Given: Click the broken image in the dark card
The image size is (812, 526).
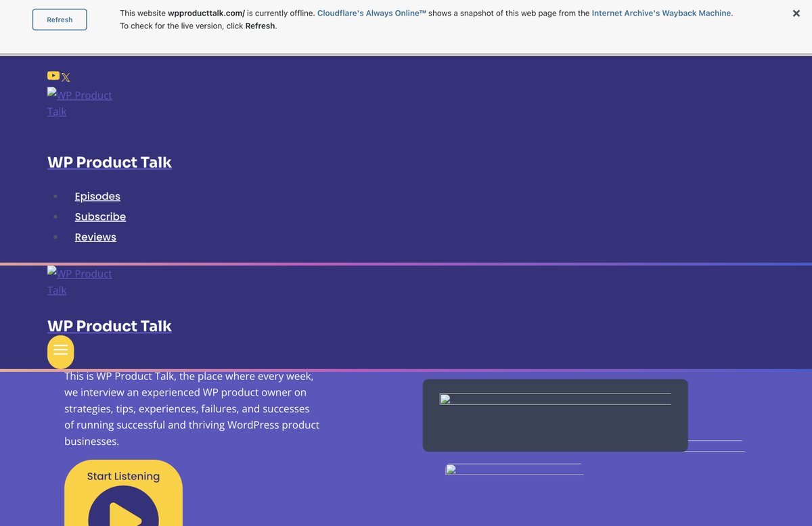Looking at the screenshot, I should [x=555, y=399].
